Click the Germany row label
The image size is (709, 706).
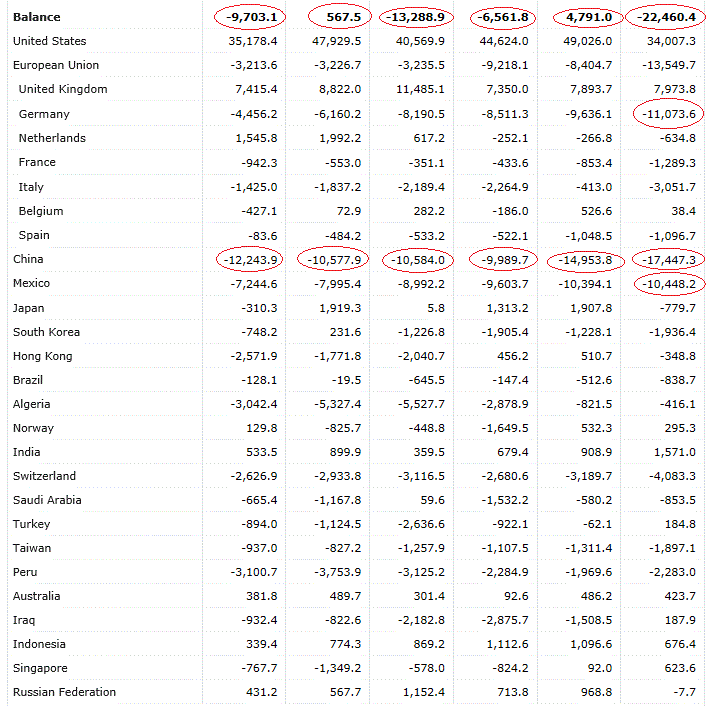pyautogui.click(x=44, y=114)
